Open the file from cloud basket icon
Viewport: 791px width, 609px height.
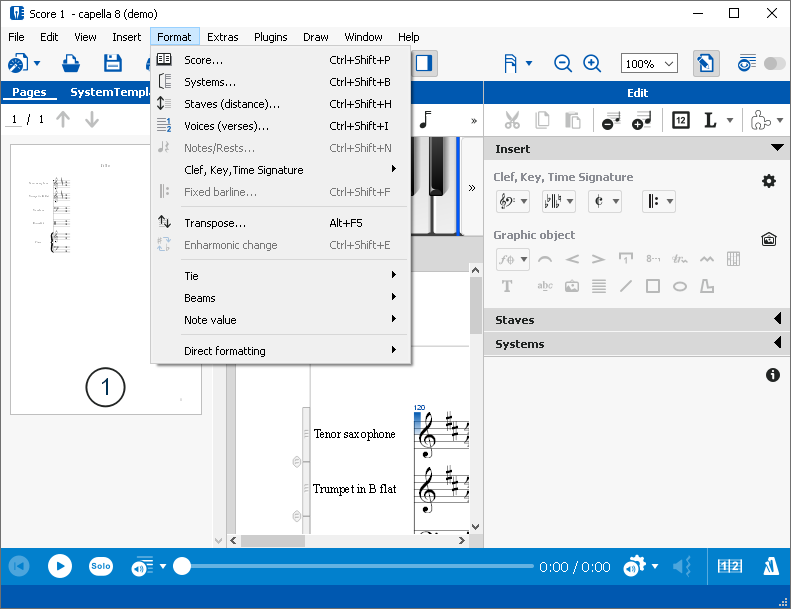(x=71, y=63)
